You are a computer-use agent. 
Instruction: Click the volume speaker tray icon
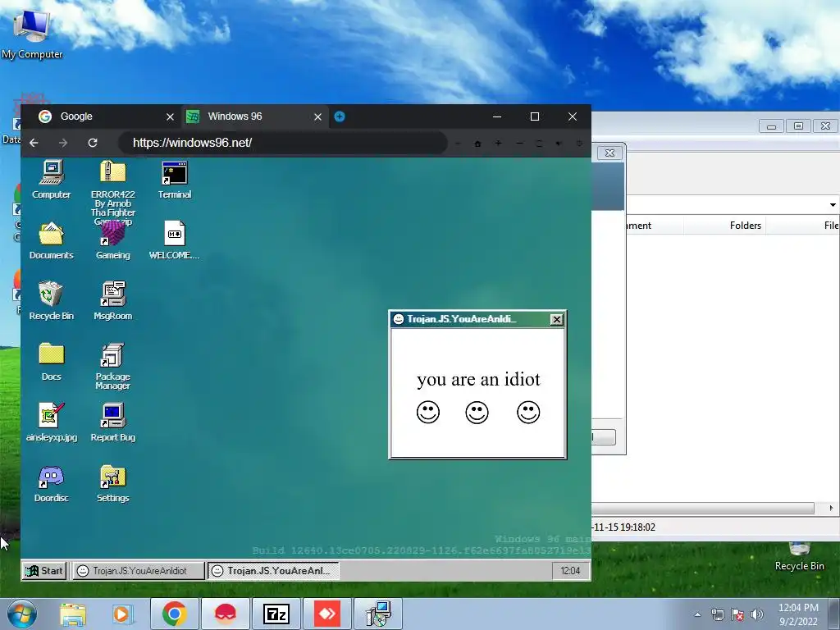[757, 614]
